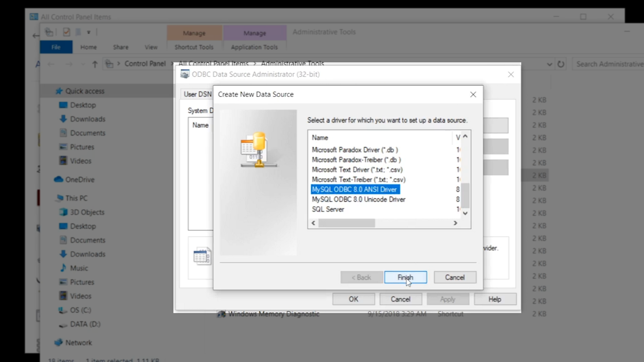Click the refresh icon beside address bar

click(561, 64)
